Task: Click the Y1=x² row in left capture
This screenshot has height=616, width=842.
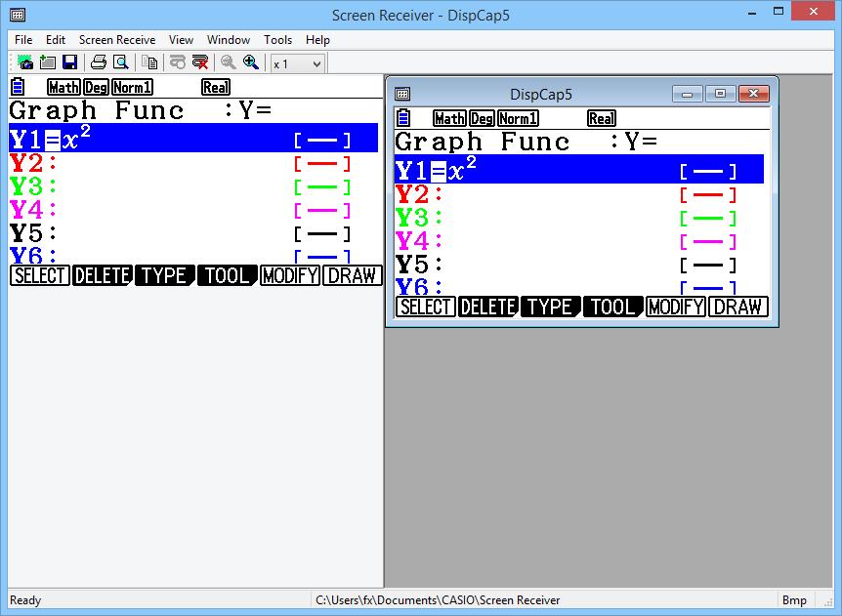Action: coord(193,138)
